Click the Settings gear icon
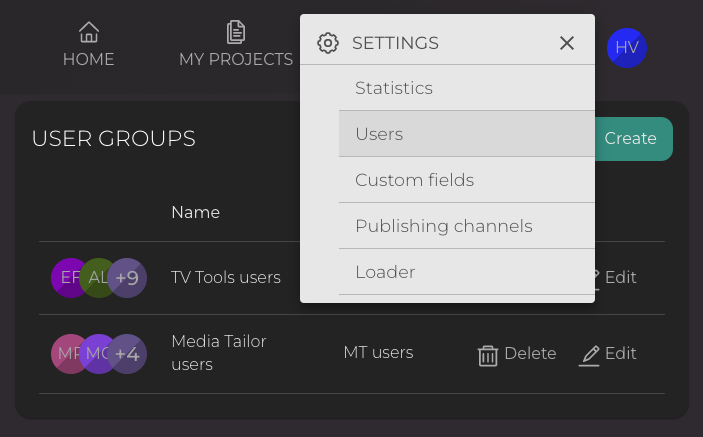703x437 pixels. click(x=328, y=43)
